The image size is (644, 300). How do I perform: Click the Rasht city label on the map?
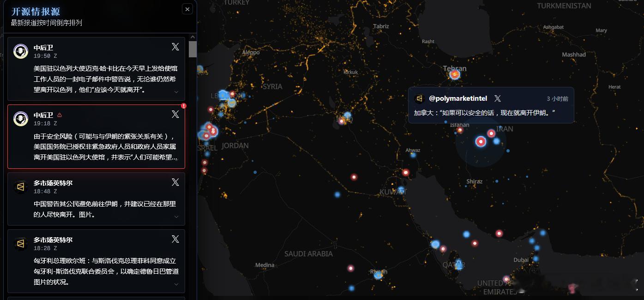coord(428,42)
